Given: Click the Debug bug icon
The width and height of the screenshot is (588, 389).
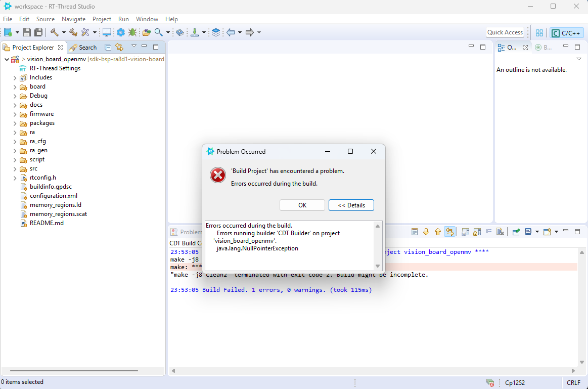Looking at the screenshot, I should 132,32.
